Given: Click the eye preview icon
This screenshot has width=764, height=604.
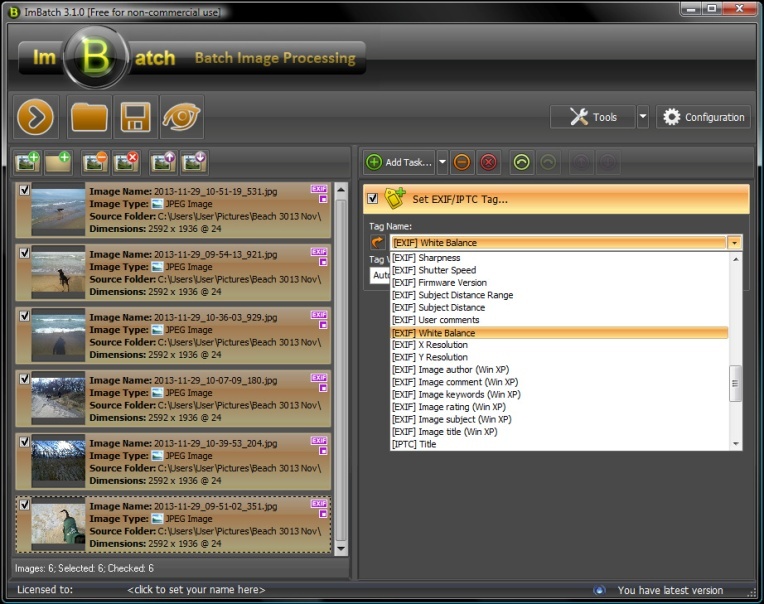Looking at the screenshot, I should [x=181, y=118].
